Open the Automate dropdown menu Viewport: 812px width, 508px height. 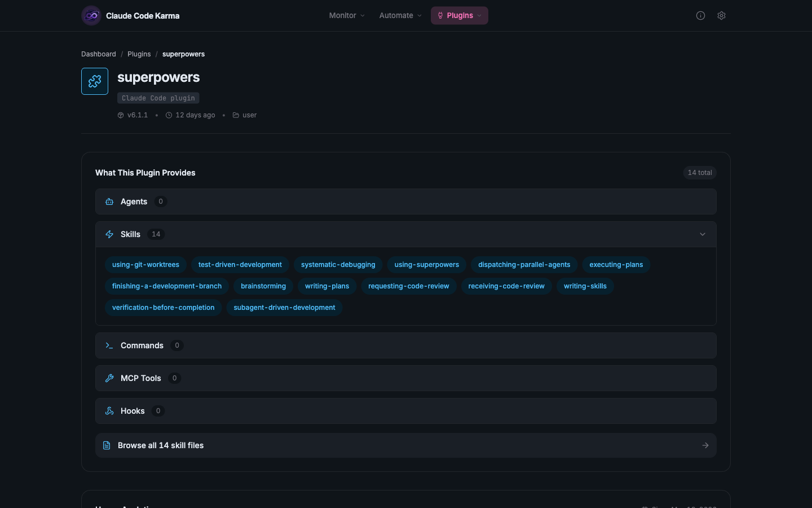400,16
